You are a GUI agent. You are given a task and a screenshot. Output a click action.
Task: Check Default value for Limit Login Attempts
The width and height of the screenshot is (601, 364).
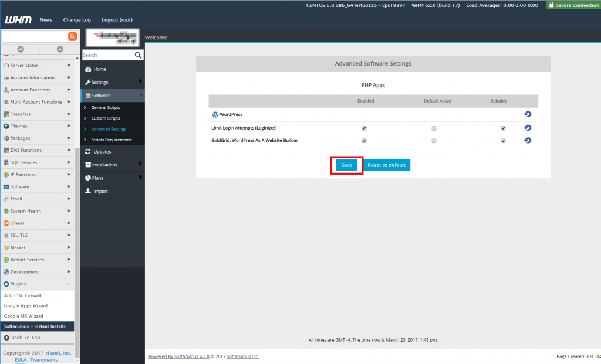(434, 128)
